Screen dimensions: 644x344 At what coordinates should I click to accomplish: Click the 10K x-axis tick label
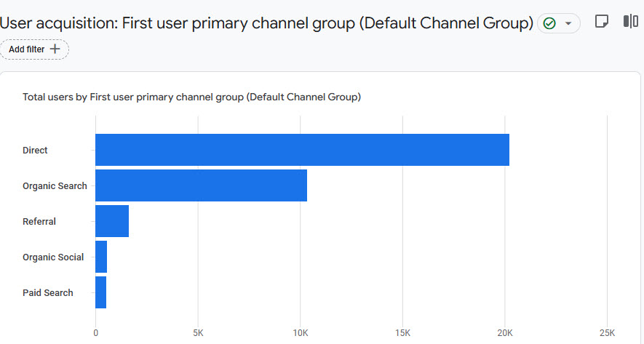pyautogui.click(x=301, y=333)
